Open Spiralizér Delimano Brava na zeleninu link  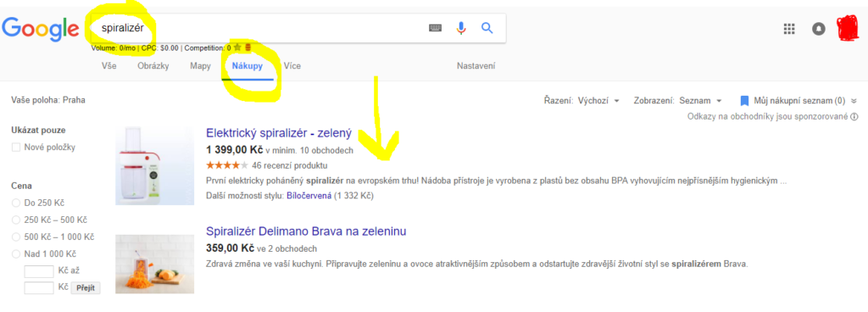coord(306,231)
